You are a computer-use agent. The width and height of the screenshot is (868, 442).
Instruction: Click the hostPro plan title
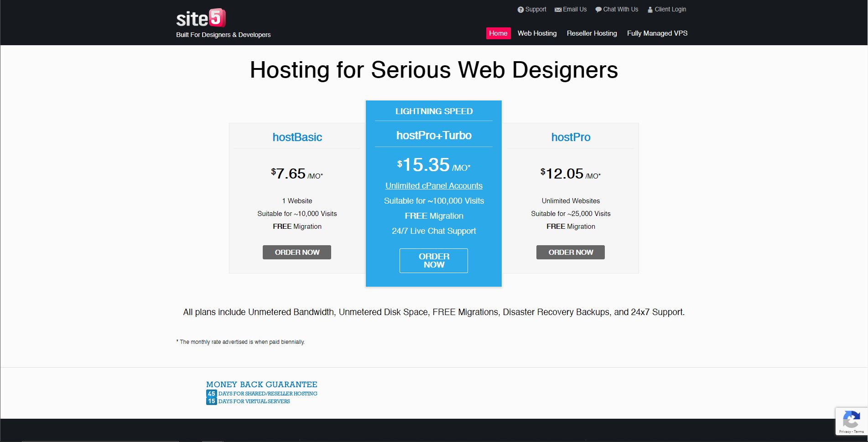tap(571, 137)
